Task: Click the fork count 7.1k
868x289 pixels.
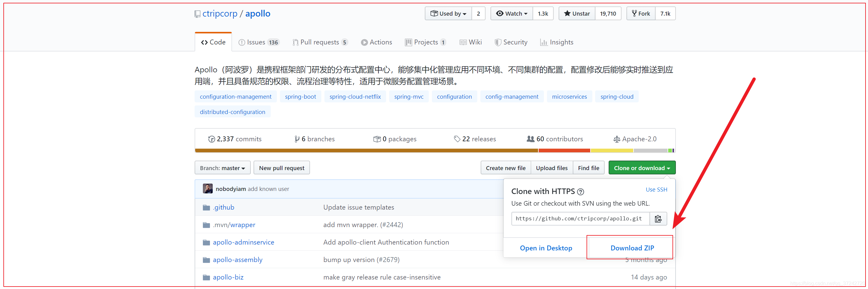Action: [665, 13]
